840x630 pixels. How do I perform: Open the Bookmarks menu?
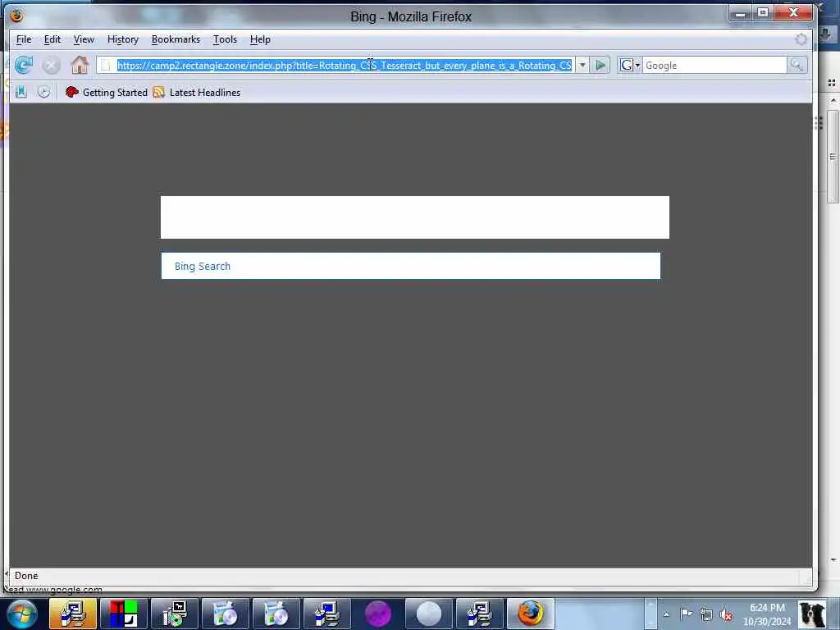click(x=176, y=39)
